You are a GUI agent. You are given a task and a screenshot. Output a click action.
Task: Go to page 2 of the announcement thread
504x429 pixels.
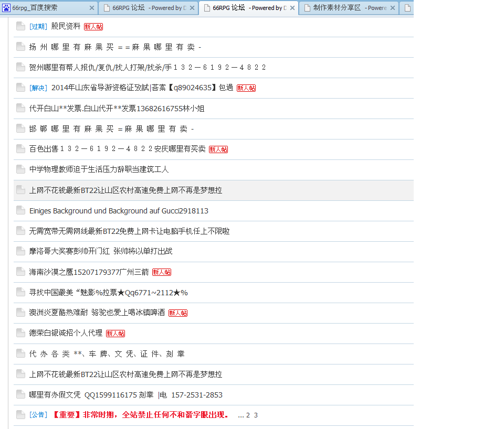(x=248, y=415)
